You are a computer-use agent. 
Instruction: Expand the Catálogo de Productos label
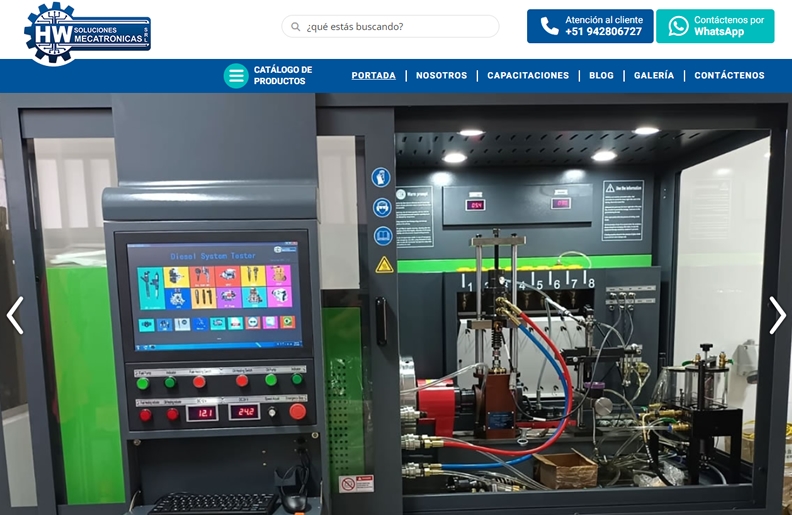pos(283,76)
